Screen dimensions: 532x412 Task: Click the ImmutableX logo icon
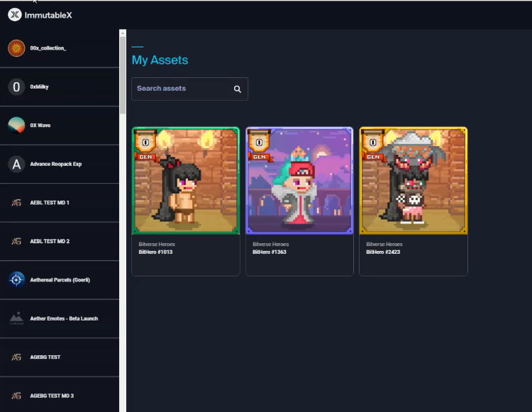coord(15,15)
